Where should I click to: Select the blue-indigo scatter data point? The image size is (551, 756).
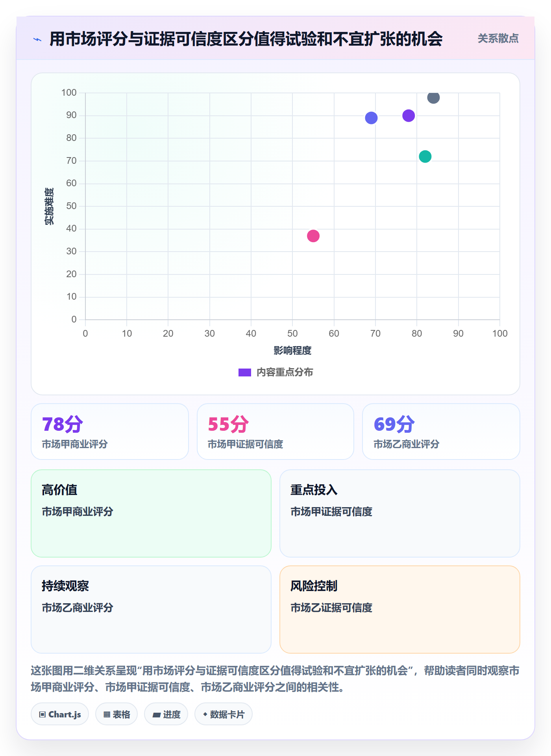(x=371, y=118)
